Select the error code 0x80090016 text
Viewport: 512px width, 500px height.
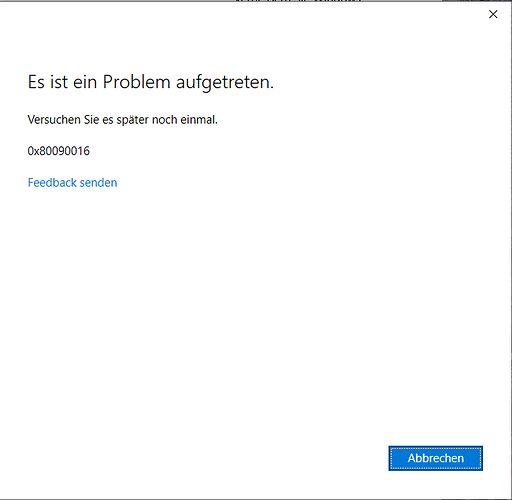pos(59,151)
